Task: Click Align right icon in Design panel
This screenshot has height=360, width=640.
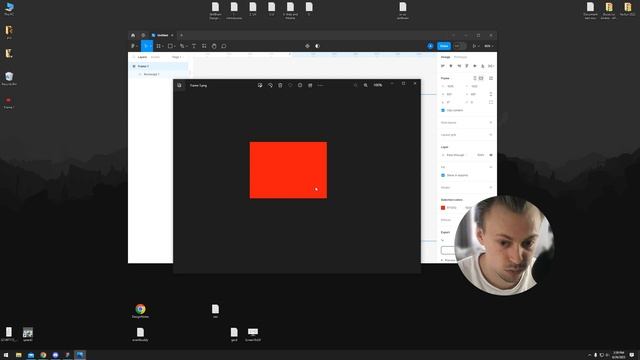Action: pos(459,66)
